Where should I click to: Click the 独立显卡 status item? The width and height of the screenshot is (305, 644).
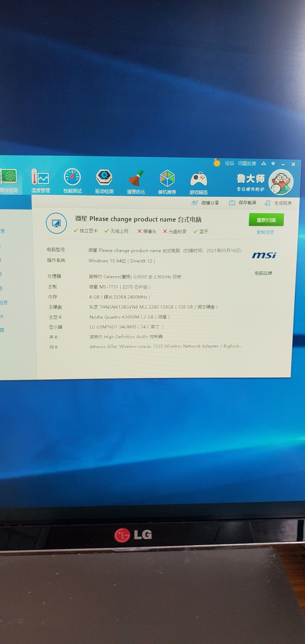coord(86,231)
